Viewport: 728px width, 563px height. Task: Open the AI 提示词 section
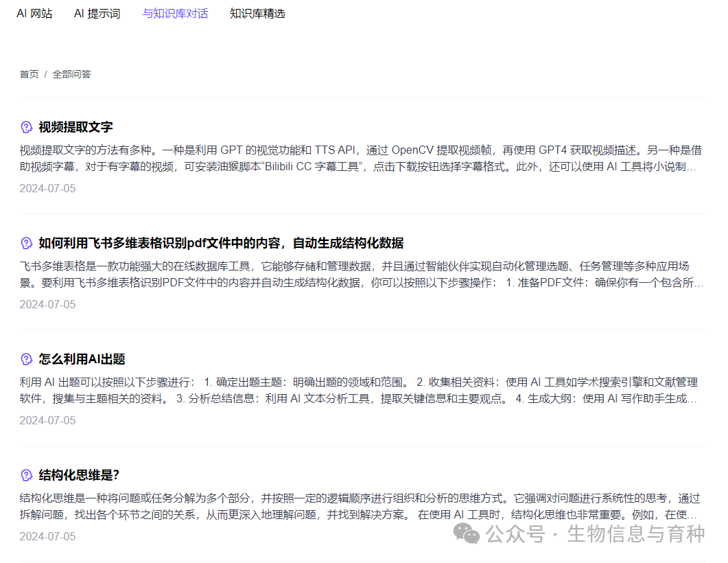tap(97, 13)
